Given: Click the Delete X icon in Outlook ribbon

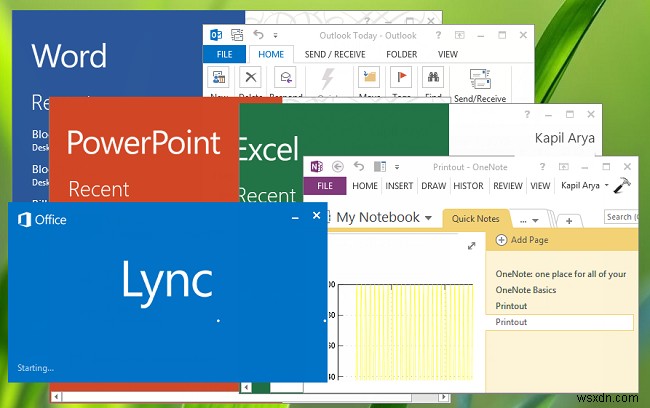Looking at the screenshot, I should click(x=250, y=77).
